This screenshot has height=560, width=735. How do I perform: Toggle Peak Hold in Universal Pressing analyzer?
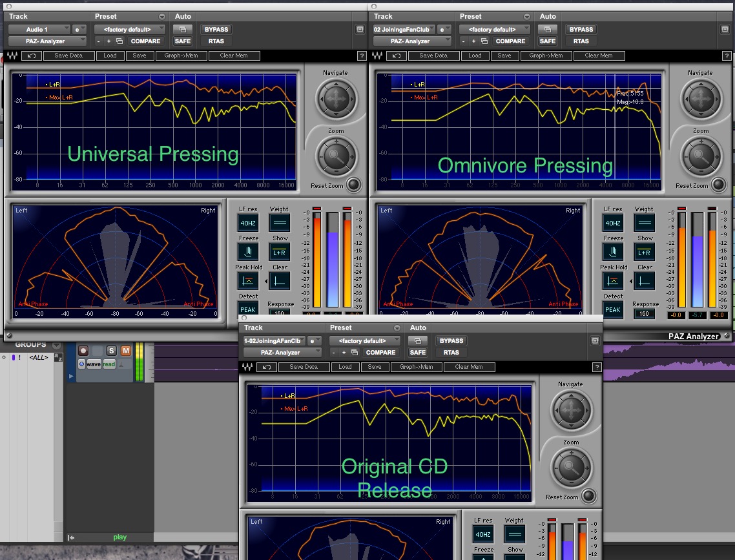(x=248, y=281)
